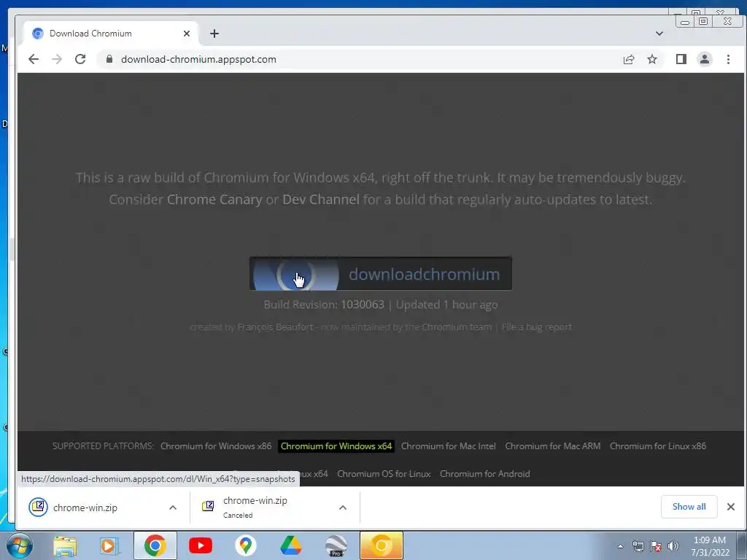Click Show all downloads button

point(689,507)
